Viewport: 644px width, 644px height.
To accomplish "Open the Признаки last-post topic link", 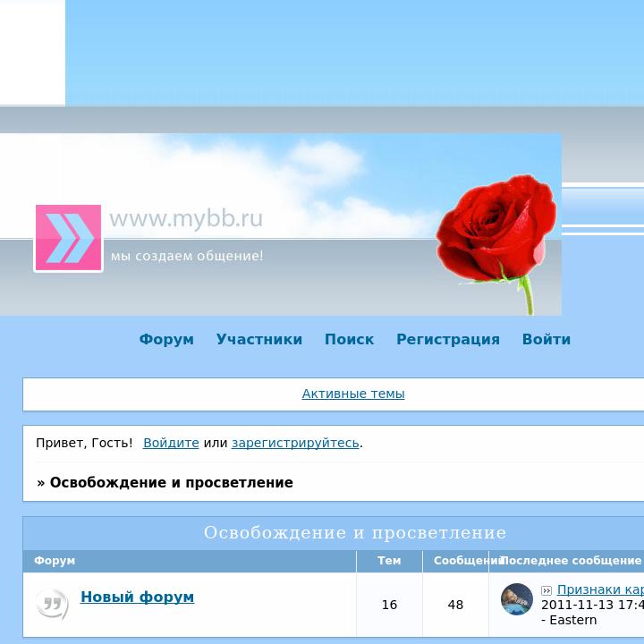I will click(x=600, y=589).
